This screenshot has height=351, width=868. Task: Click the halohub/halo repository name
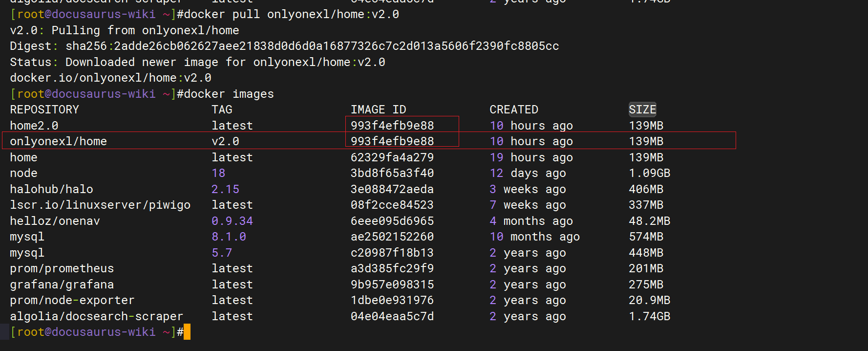[51, 189]
